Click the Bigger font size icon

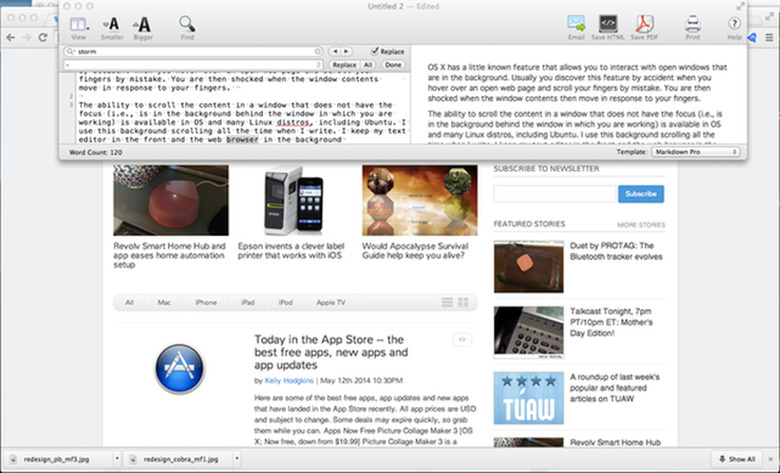[142, 24]
